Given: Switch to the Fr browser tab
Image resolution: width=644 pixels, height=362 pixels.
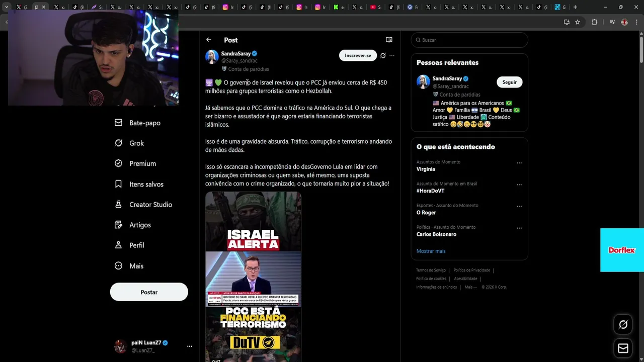Looking at the screenshot, I should tap(413, 7).
